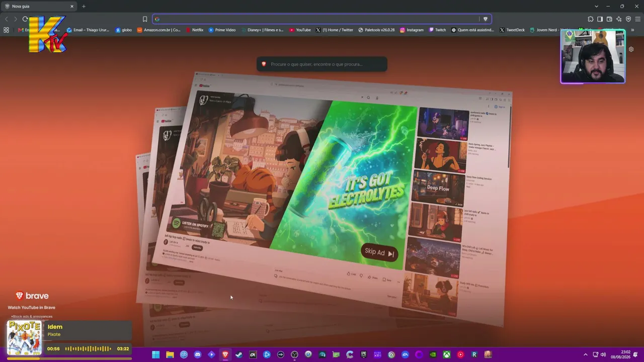644x362 pixels.
Task: Open Leo AI assistant sparkle icon
Action: (619, 19)
